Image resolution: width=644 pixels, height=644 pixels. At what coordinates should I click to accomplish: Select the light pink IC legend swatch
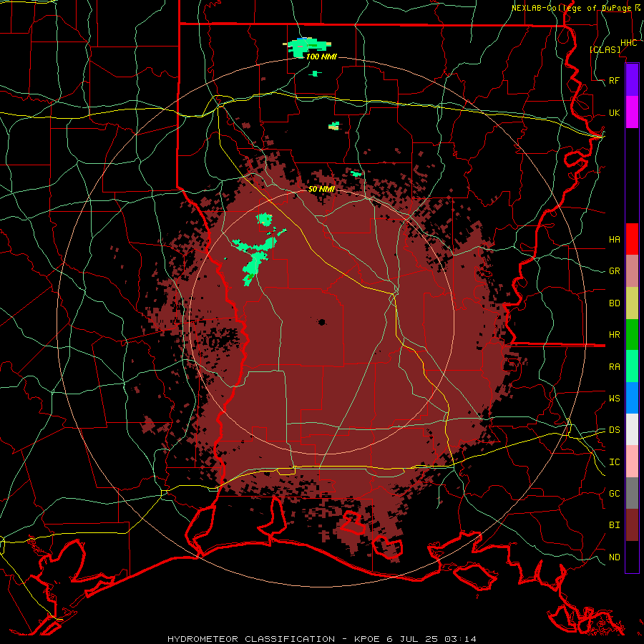[x=632, y=462]
